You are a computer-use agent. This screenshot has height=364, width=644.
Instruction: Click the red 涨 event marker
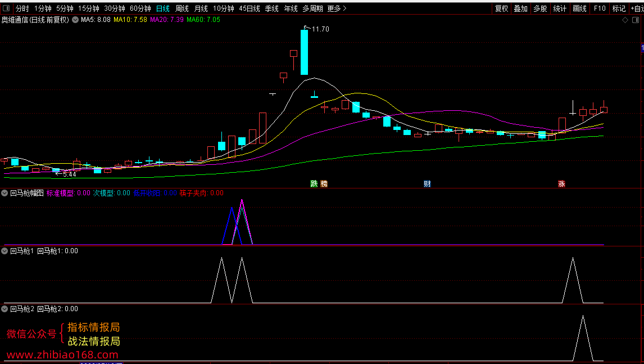click(x=561, y=184)
